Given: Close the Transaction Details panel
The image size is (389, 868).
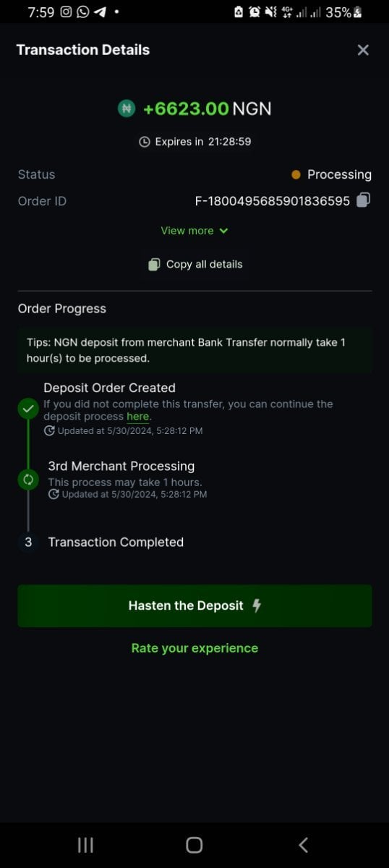Looking at the screenshot, I should click(363, 50).
